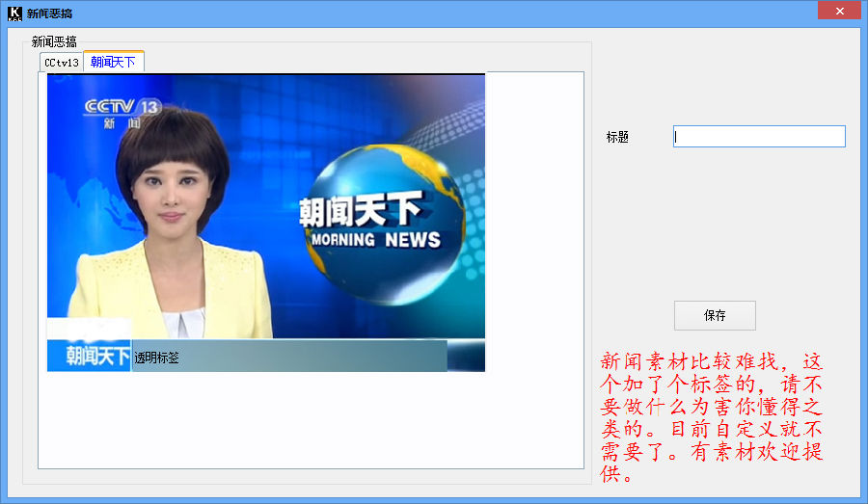
Task: Switch to the CCtv13 tab
Action: 62,63
